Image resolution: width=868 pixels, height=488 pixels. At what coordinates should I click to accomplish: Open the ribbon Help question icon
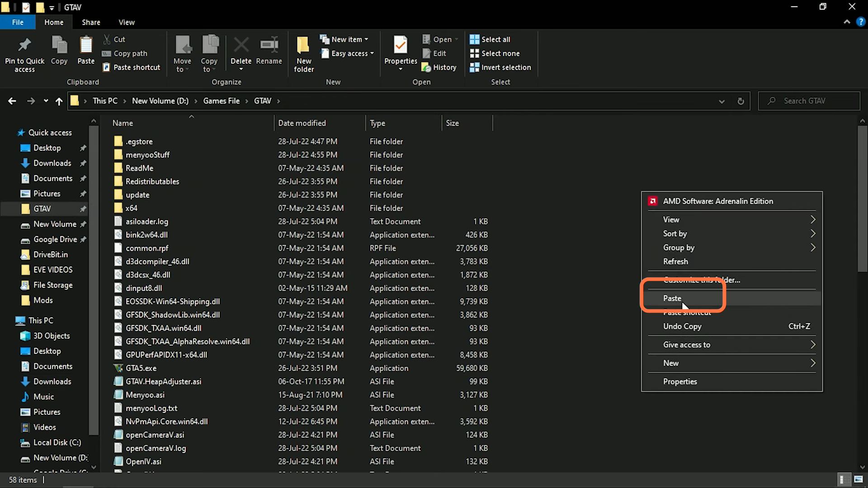pos(860,22)
